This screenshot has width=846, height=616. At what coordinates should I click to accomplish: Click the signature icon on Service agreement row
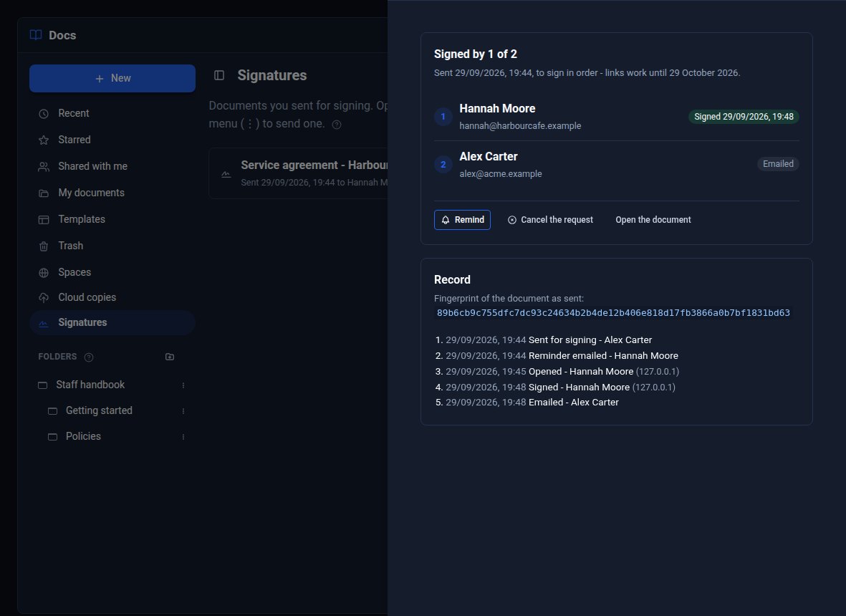[226, 173]
